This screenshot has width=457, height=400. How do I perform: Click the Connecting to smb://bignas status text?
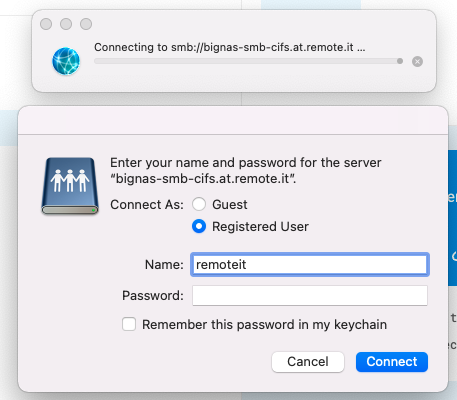pyautogui.click(x=230, y=47)
